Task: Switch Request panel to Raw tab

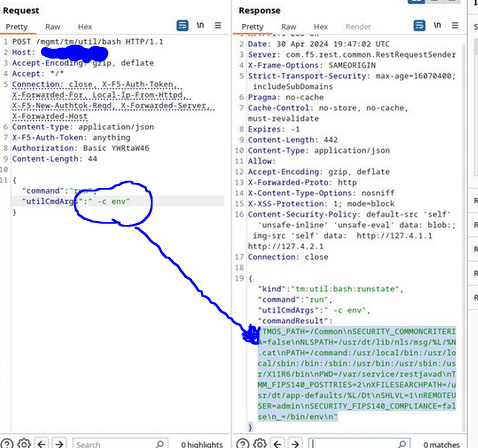Action: [53, 27]
